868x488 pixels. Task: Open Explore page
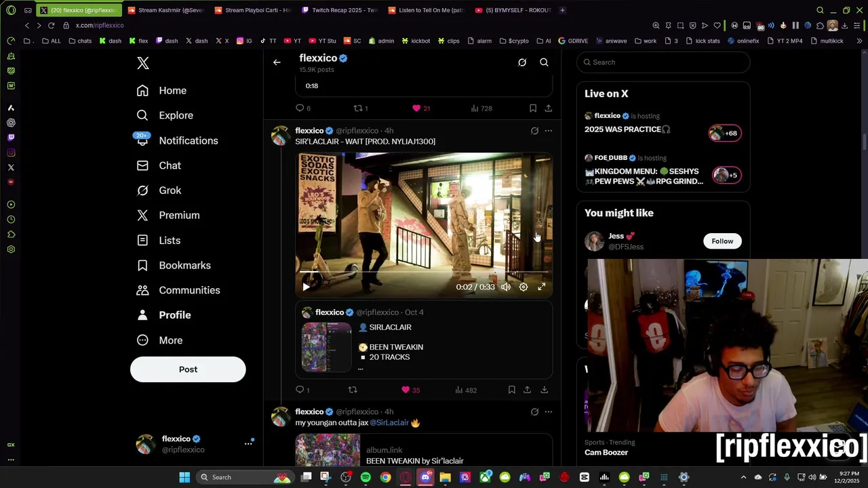pyautogui.click(x=165, y=115)
